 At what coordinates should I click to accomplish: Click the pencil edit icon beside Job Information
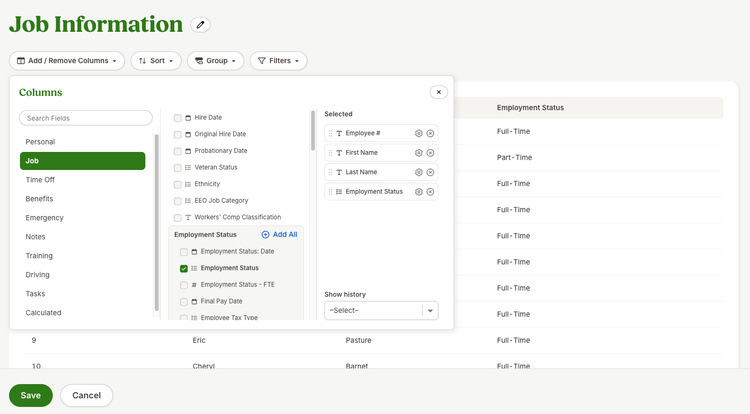click(x=200, y=24)
